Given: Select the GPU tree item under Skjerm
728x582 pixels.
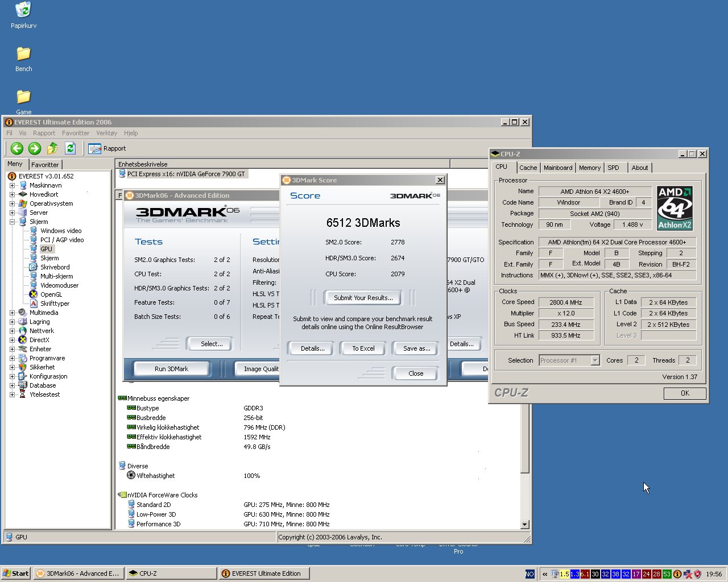Looking at the screenshot, I should 46,249.
